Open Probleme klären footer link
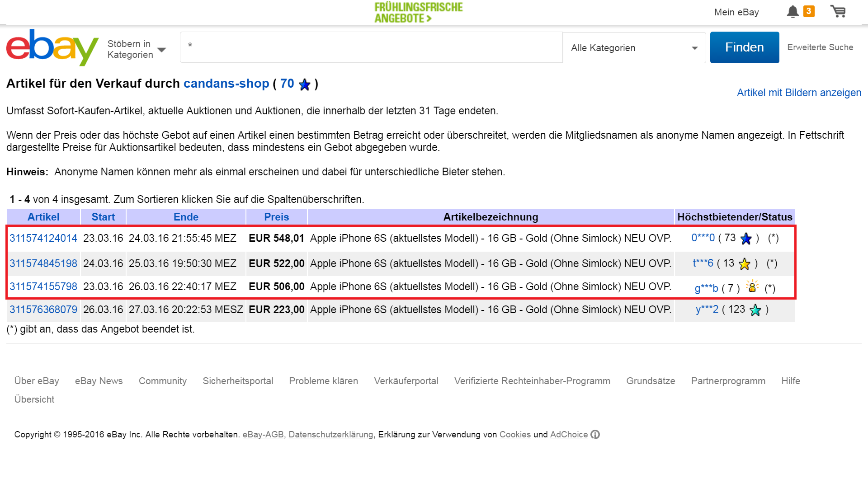This screenshot has width=868, height=488. click(324, 381)
